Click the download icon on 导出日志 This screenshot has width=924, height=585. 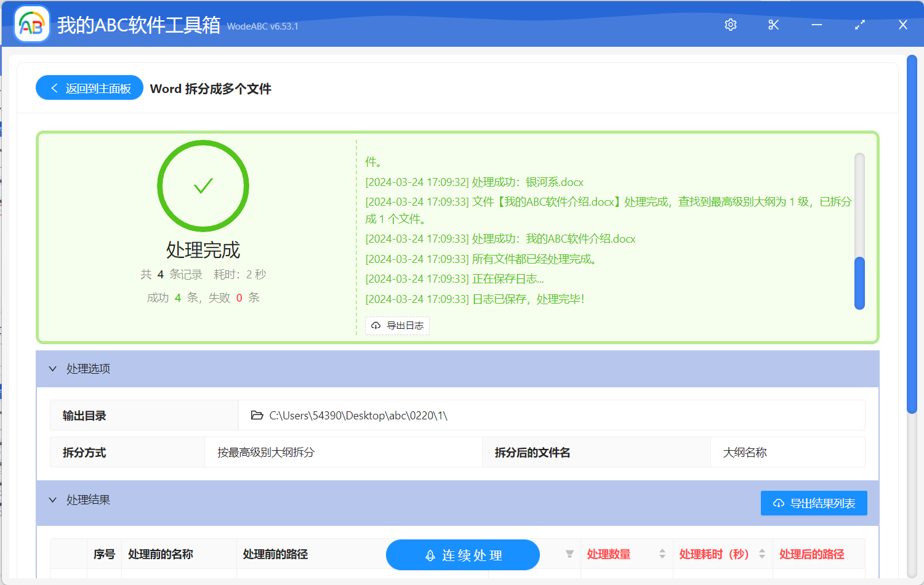tap(376, 325)
